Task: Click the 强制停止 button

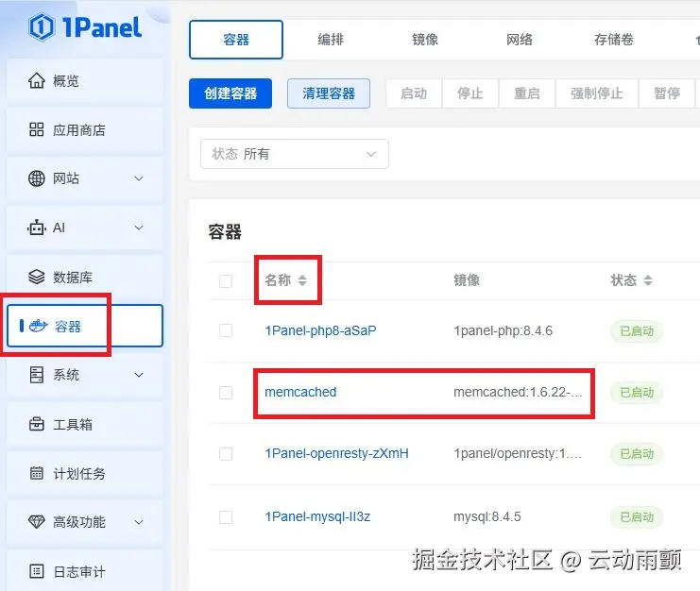Action: coord(597,93)
